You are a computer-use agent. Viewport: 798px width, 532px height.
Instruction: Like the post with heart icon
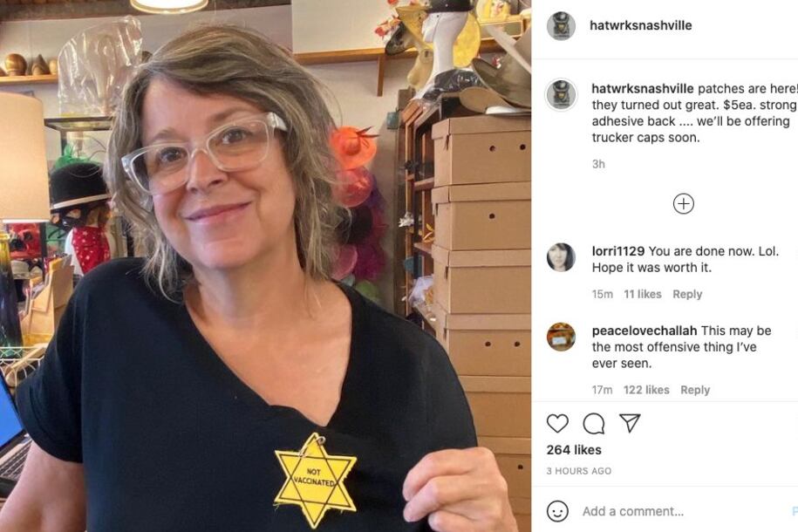tap(557, 424)
